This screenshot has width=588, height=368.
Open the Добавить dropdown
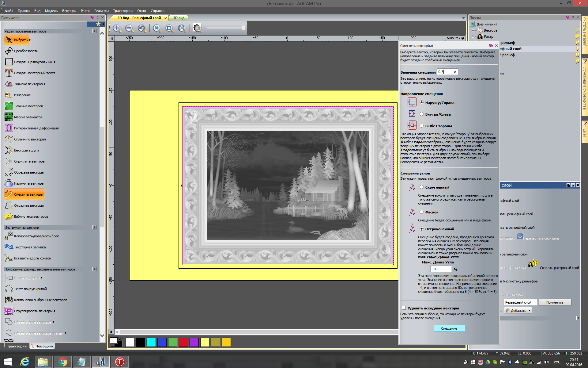point(518,311)
